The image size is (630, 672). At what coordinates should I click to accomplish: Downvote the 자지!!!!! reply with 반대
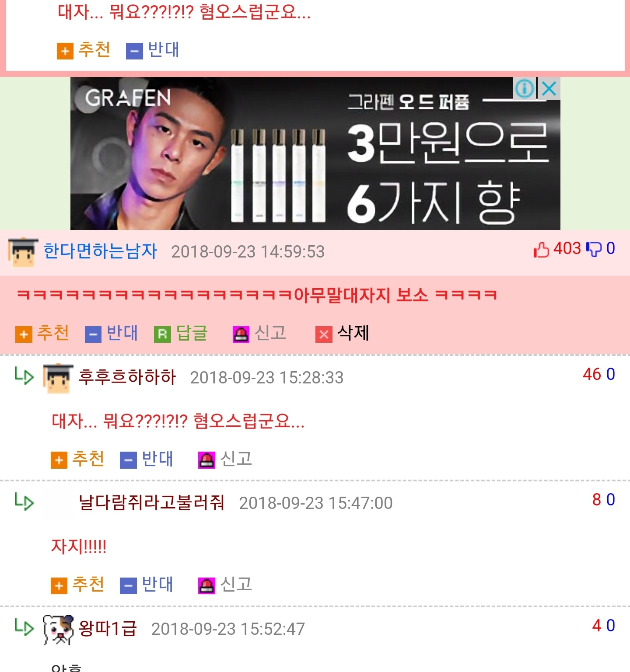pos(147,585)
